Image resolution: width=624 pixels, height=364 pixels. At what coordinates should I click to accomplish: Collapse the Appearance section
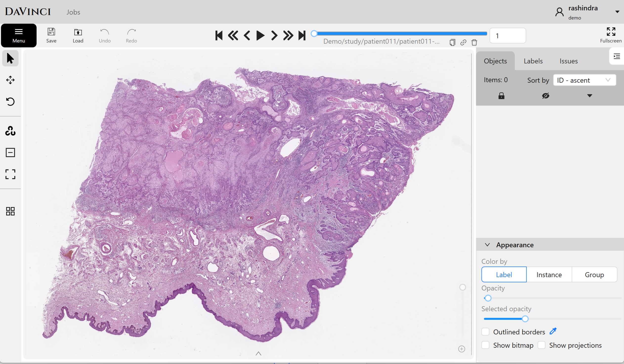coord(487,245)
